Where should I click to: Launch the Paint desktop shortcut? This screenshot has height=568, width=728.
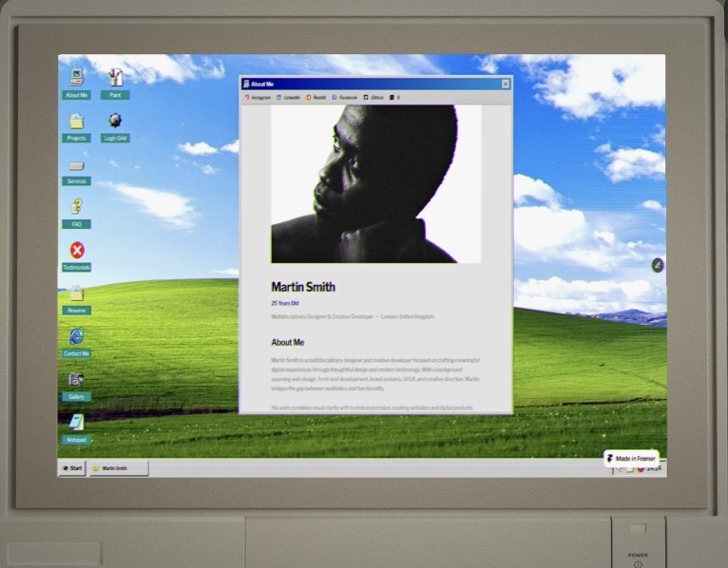pyautogui.click(x=115, y=83)
